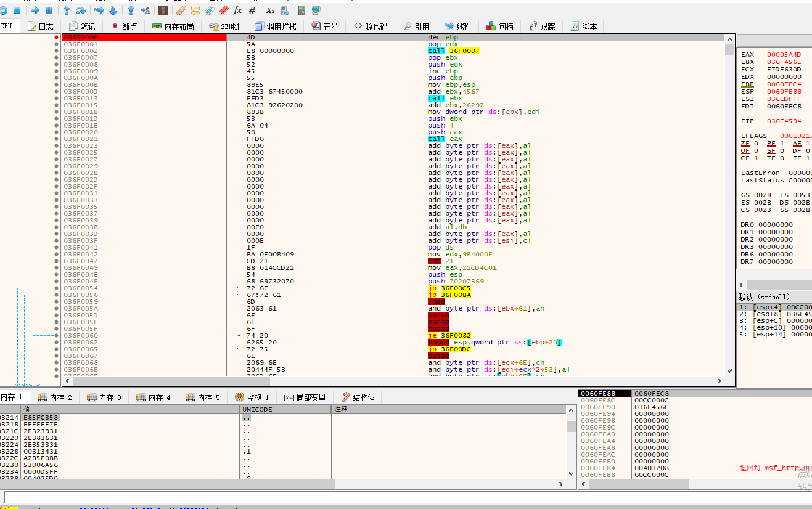
Task: Open the Scylla plugin
Action: point(163,10)
